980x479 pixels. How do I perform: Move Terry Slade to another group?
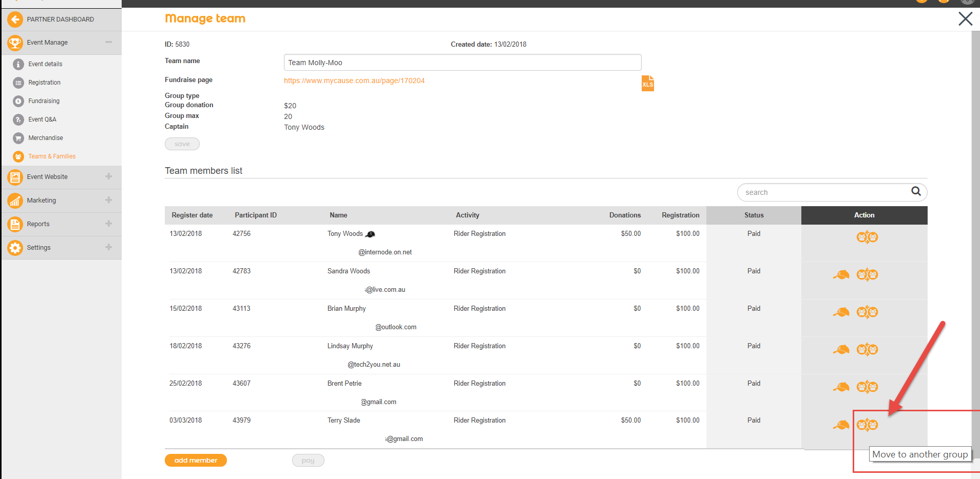click(x=867, y=425)
